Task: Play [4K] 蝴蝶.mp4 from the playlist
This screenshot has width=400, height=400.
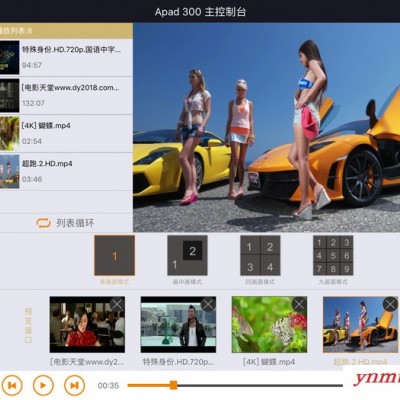Action: point(66,134)
